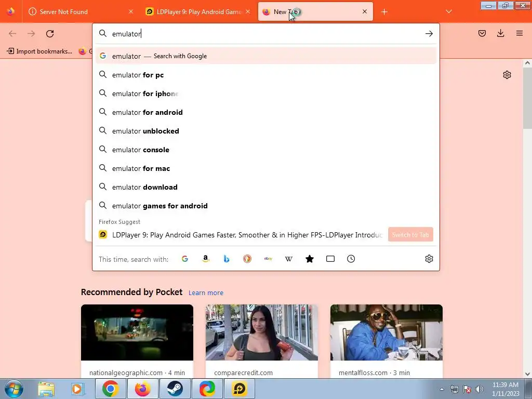Search this time with Google
Viewport: 532px width, 399px height.
point(185,259)
